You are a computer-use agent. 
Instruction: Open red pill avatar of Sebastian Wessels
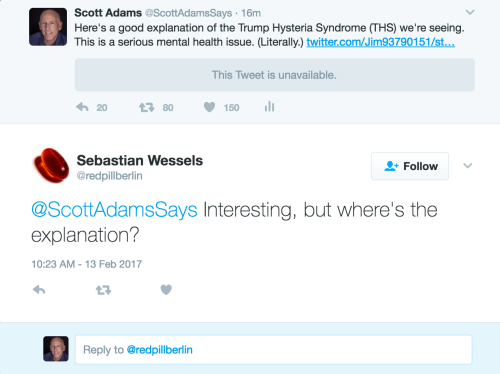point(51,166)
